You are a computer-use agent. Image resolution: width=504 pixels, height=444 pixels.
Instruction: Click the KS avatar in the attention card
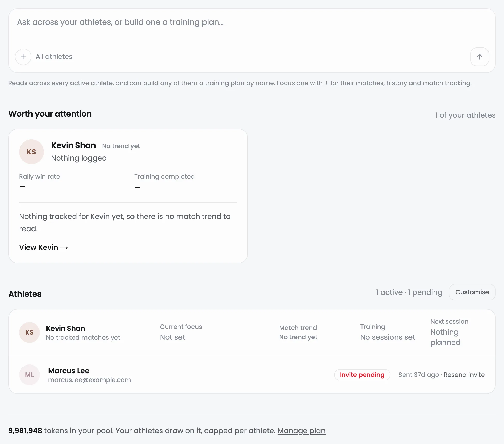tap(31, 152)
